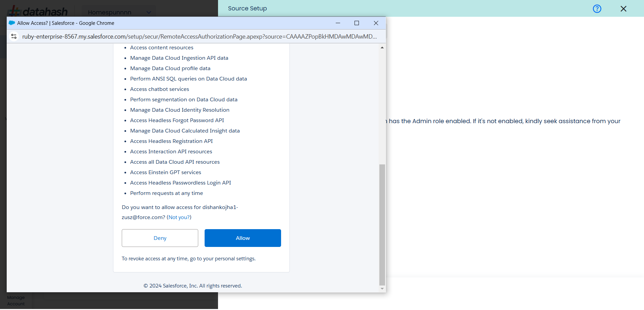Click 'Access Interaction API resources' text
This screenshot has width=644, height=310.
(x=171, y=152)
